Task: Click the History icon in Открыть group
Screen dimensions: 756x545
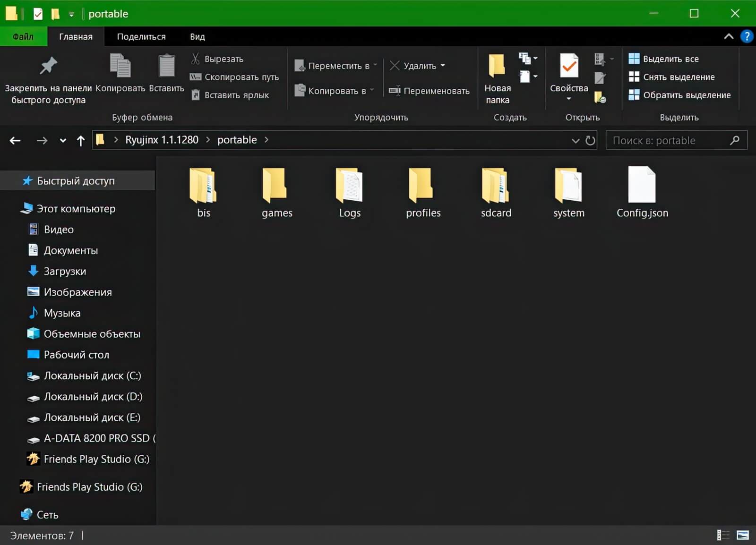Action: tap(600, 97)
